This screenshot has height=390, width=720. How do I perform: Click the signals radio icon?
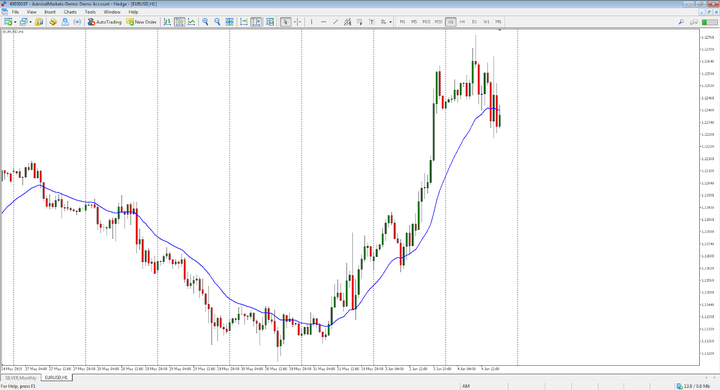click(x=77, y=22)
